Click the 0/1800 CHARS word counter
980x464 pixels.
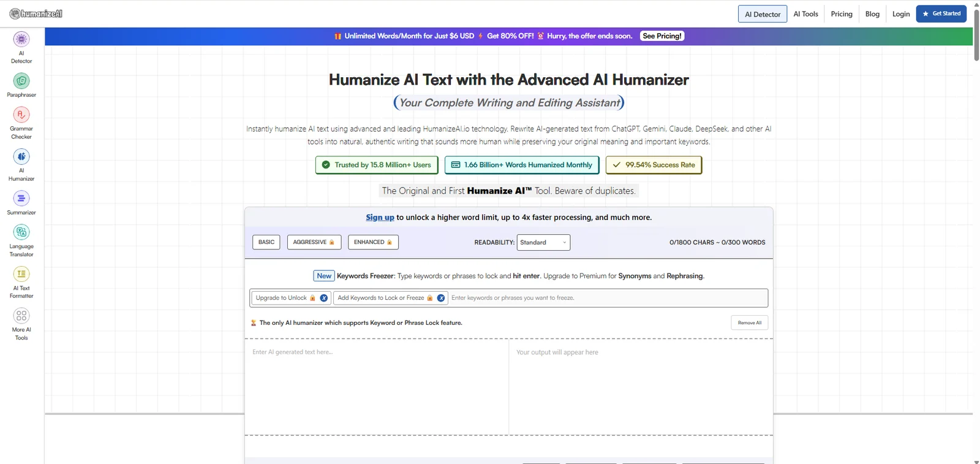click(x=717, y=243)
